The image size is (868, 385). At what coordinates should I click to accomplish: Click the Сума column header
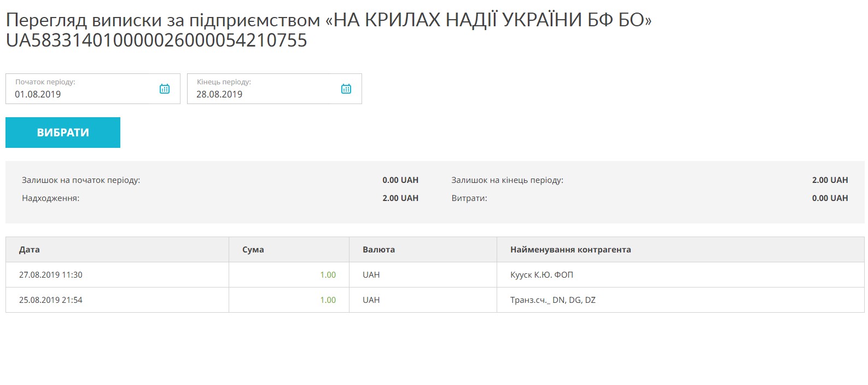[253, 250]
